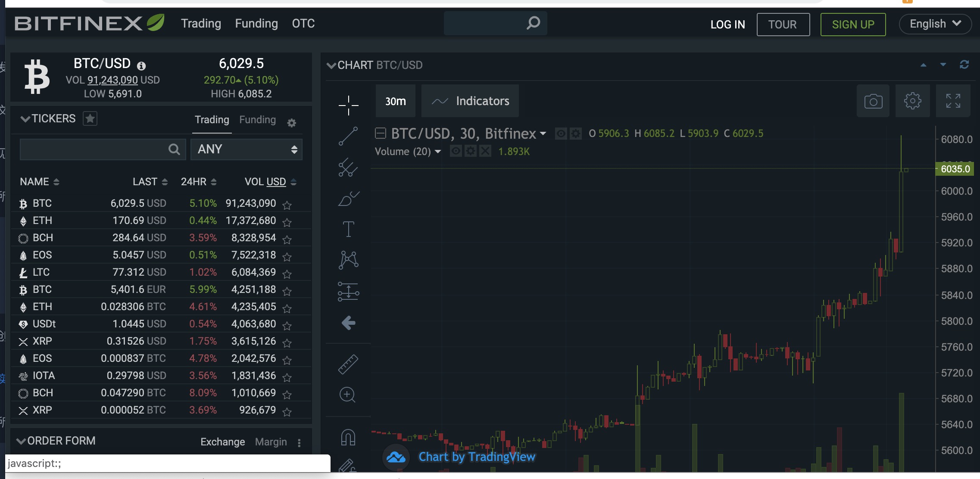Favorite the IOTA ticker row
This screenshot has width=980, height=479.
click(287, 377)
